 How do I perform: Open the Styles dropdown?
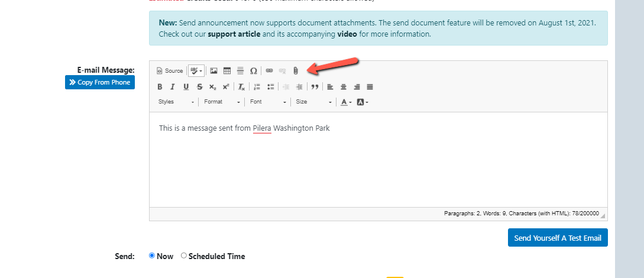[x=176, y=102]
